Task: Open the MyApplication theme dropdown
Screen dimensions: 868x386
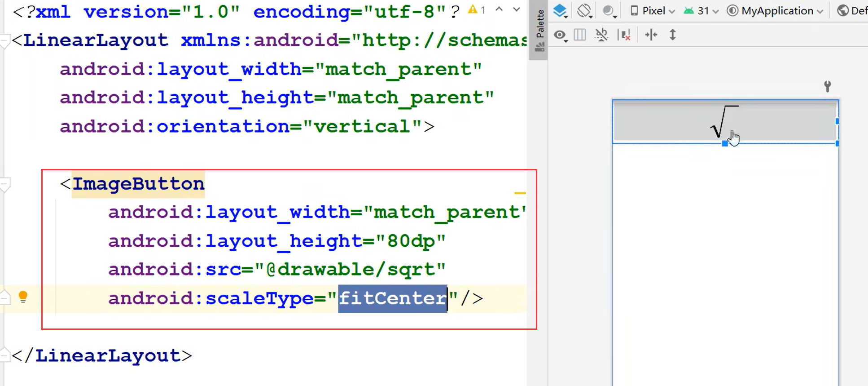Action: click(x=775, y=11)
